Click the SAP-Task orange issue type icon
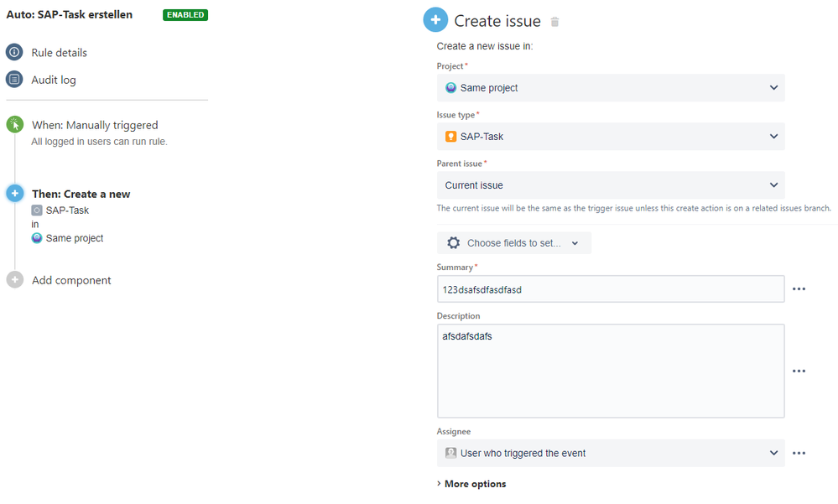838x504 pixels. click(451, 137)
